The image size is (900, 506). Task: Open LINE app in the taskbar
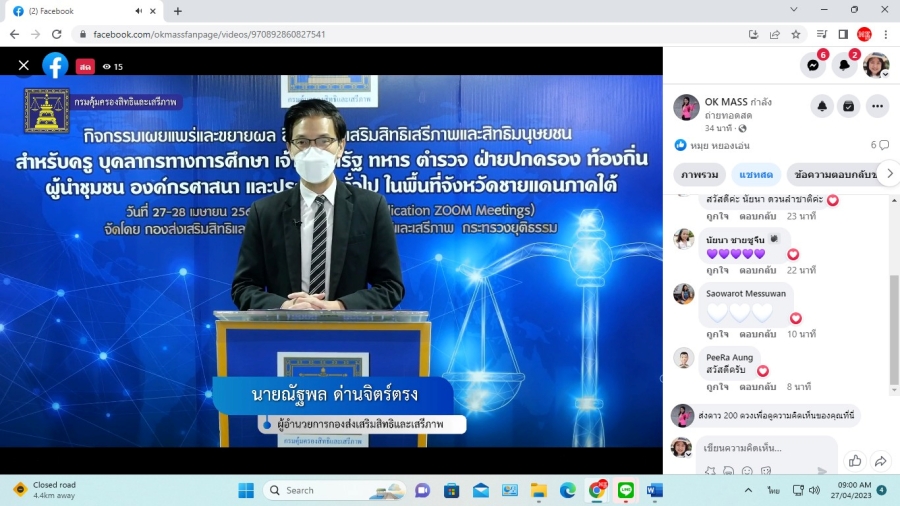[626, 490]
